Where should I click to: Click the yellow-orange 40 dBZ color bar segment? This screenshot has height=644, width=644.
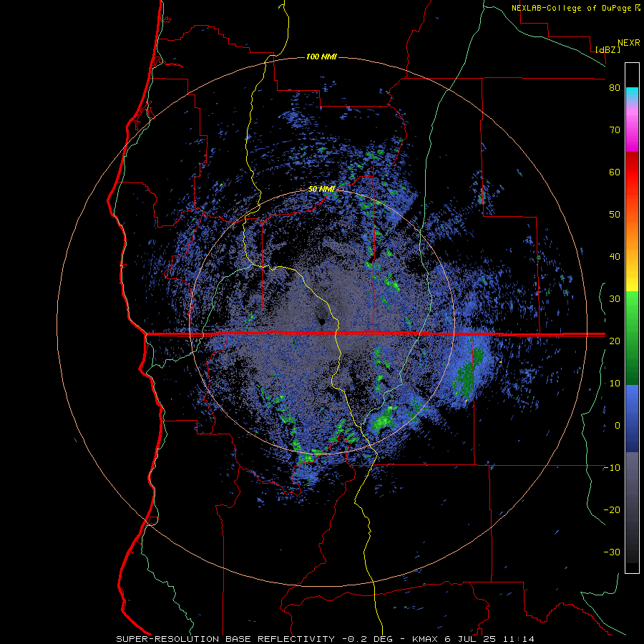[632, 257]
